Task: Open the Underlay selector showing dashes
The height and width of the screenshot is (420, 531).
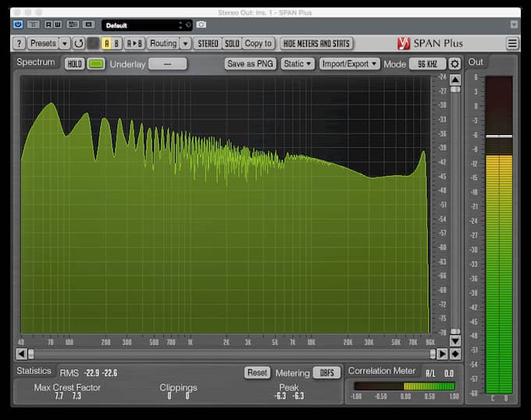Action: pyautogui.click(x=167, y=64)
